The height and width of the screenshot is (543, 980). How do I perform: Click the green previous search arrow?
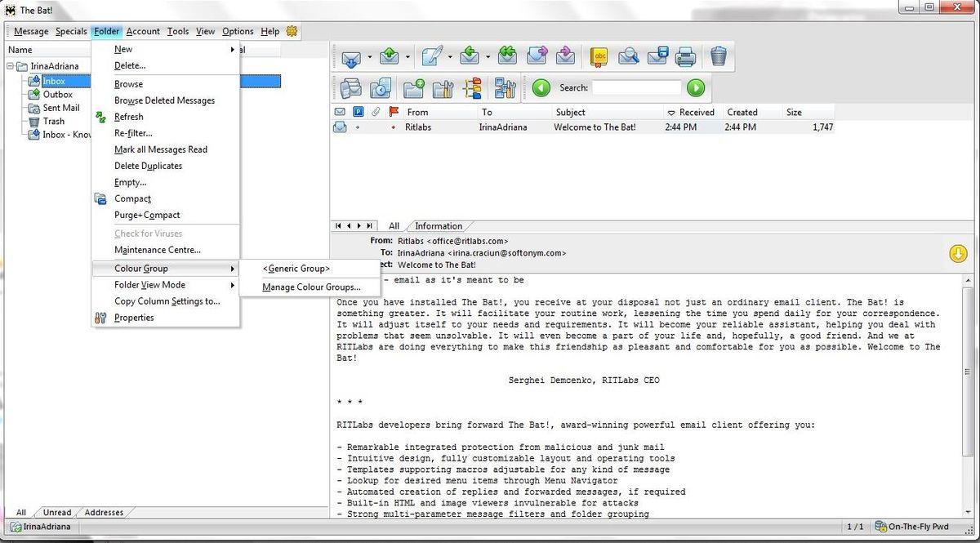tap(541, 87)
